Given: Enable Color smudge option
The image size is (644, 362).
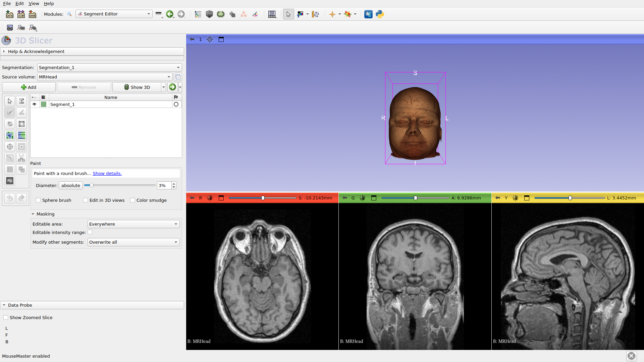Looking at the screenshot, I should pos(133,200).
